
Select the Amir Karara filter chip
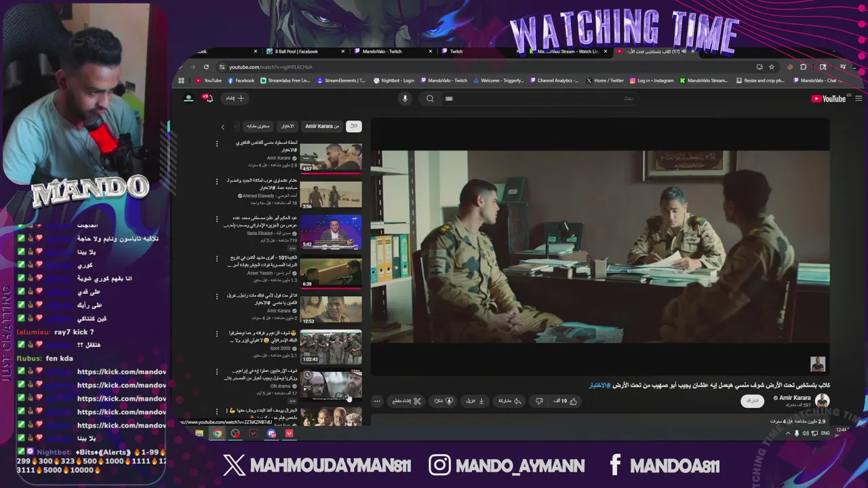pos(322,126)
